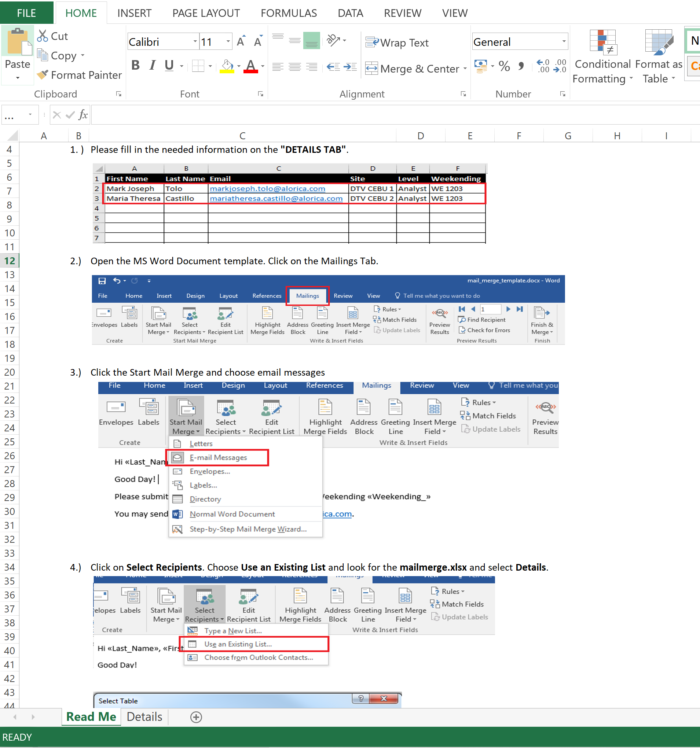Cut the selection with the scissors
The width and height of the screenshot is (700, 748).
coord(43,36)
